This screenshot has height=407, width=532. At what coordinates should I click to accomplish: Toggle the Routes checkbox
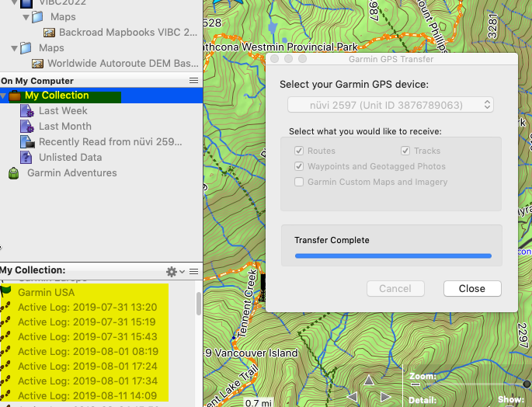(x=299, y=151)
